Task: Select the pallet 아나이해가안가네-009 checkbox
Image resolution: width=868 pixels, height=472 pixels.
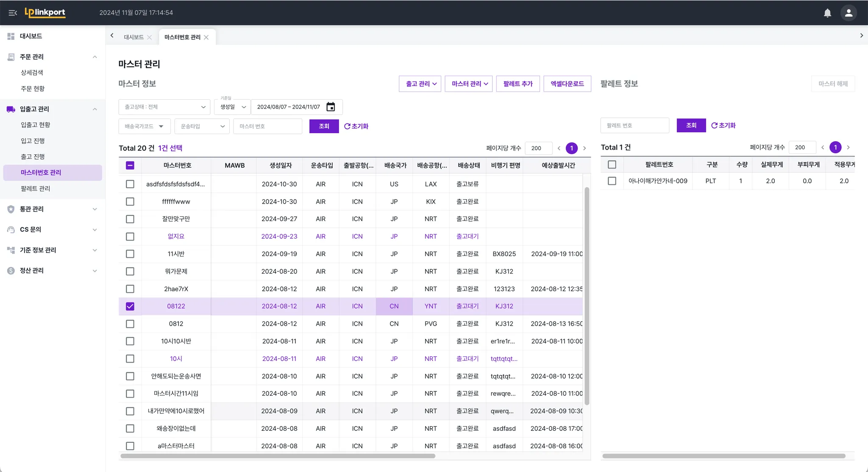Action: 612,181
